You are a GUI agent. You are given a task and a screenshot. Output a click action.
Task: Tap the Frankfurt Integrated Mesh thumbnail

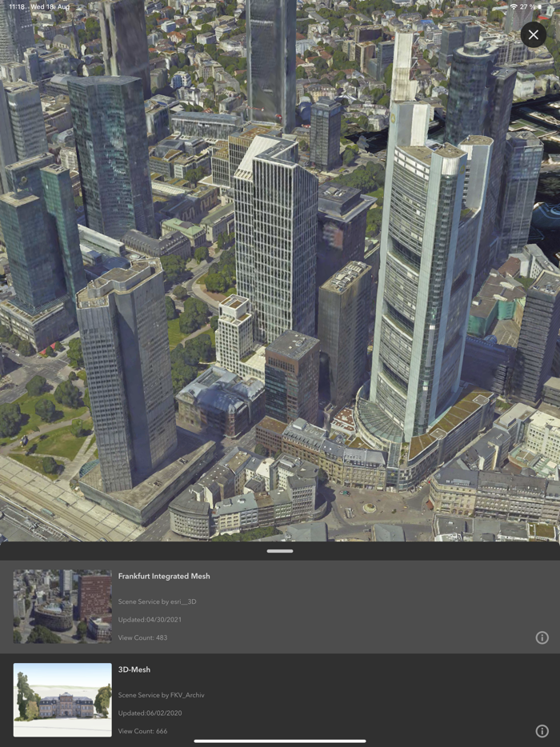(62, 606)
